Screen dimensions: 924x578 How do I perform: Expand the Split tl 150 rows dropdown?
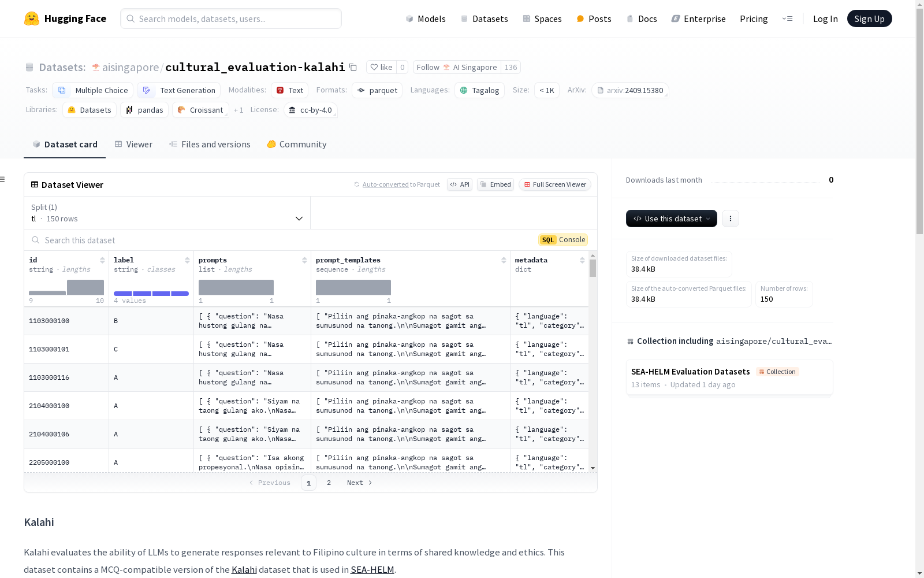(x=167, y=213)
